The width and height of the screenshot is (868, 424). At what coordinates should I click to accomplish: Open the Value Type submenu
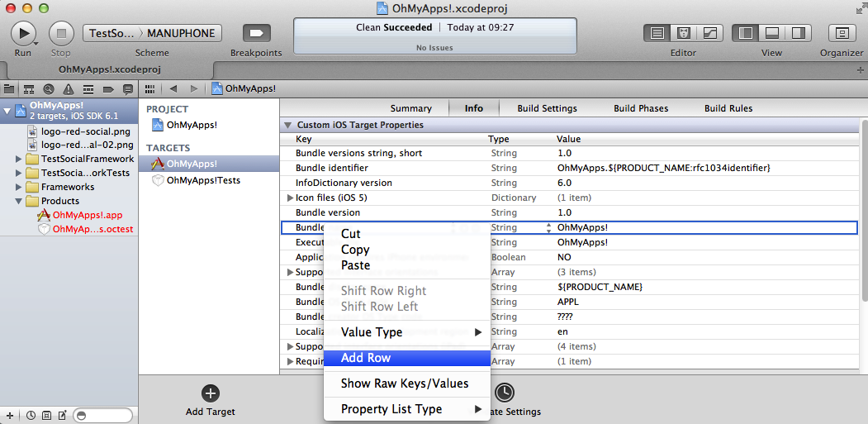coord(407,332)
